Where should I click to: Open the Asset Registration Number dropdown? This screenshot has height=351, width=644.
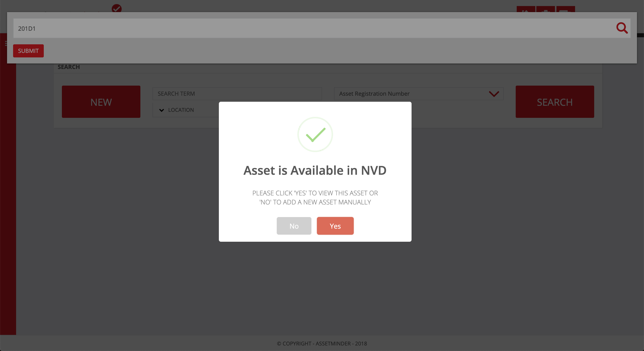(419, 94)
